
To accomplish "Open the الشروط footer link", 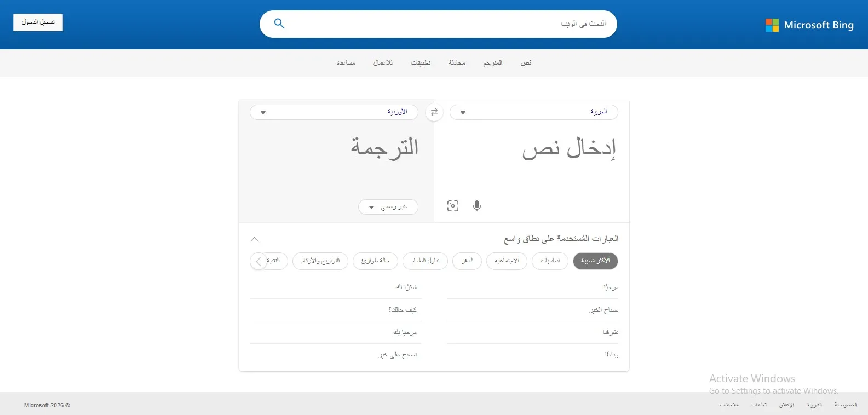I will pyautogui.click(x=814, y=405).
